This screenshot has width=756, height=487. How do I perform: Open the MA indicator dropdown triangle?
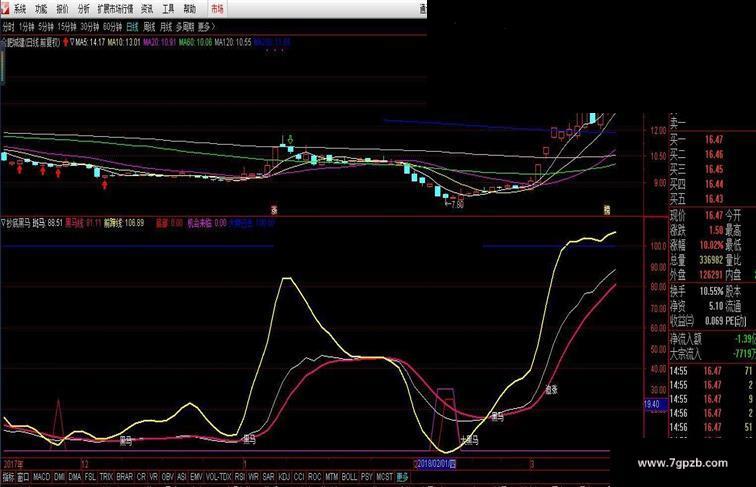[x=72, y=42]
